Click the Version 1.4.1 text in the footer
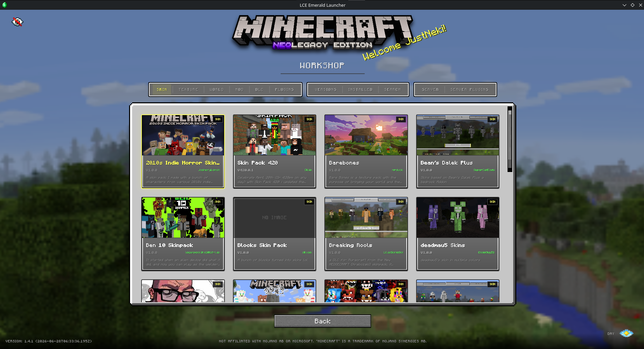Screen dimensions: 644x349 tap(49, 341)
